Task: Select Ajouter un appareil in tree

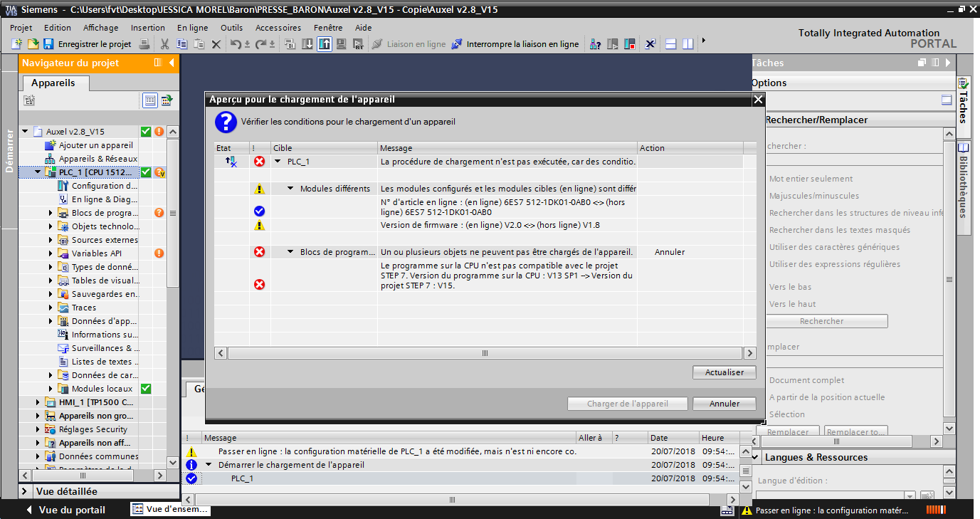Action: tap(95, 145)
